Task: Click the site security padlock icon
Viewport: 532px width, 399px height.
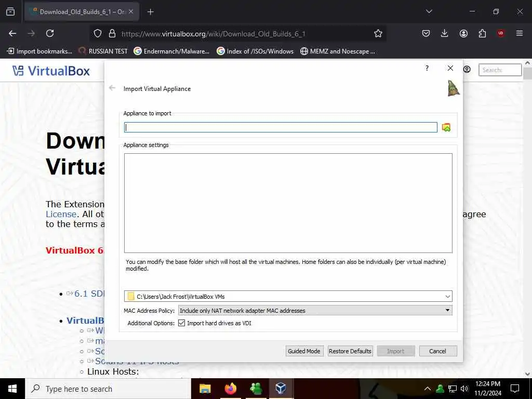Action: (112, 33)
